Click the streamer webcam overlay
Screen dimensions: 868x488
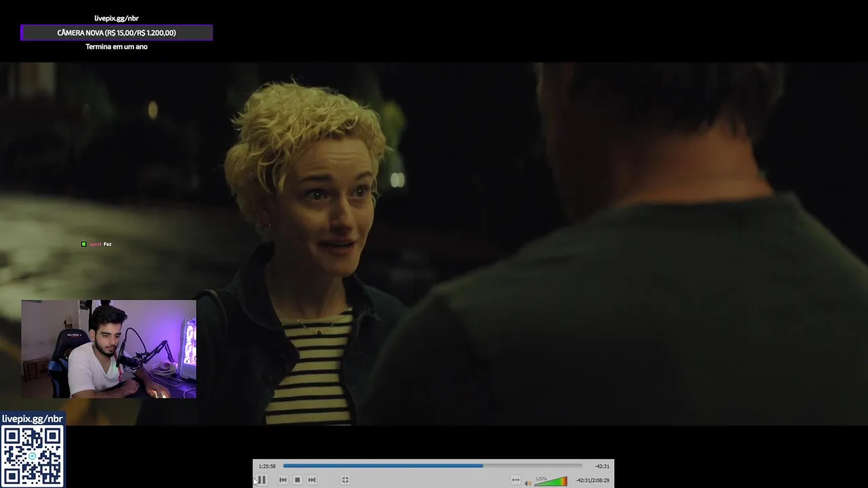[108, 349]
